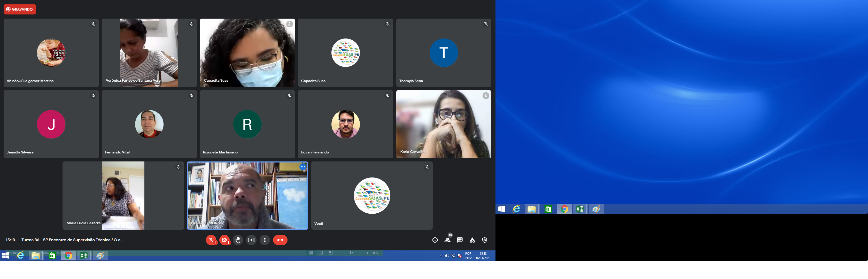The image size is (868, 279).
Task: Open the activities shapes icon
Action: [x=472, y=240]
